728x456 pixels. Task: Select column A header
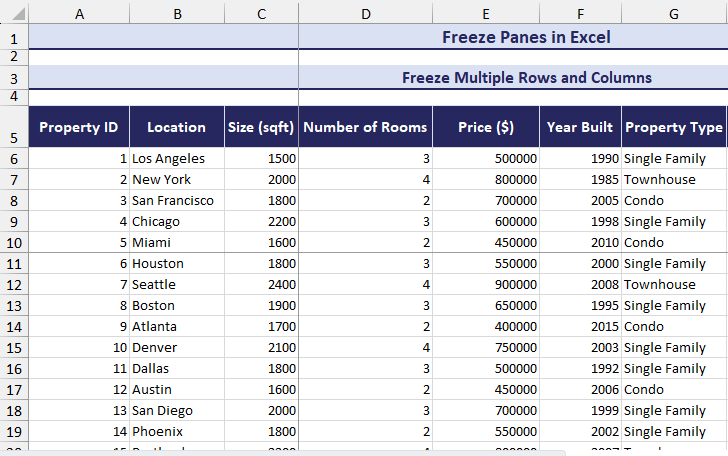pyautogui.click(x=79, y=13)
